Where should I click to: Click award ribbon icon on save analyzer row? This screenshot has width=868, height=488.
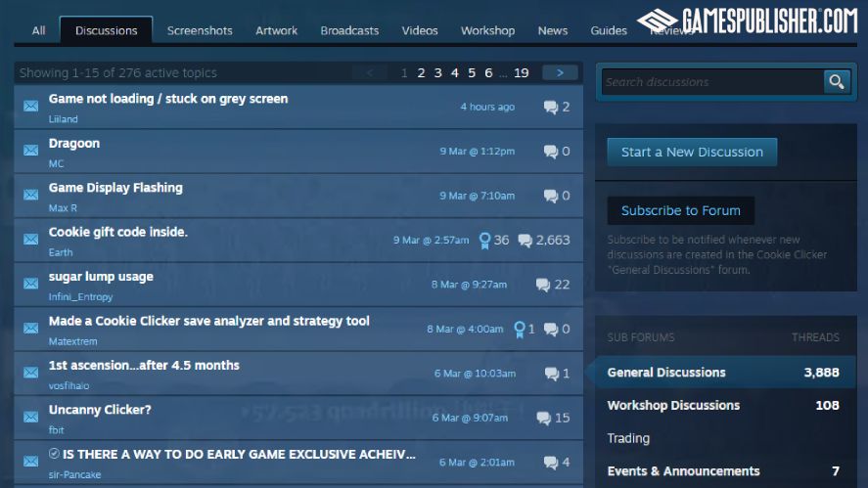coord(520,330)
